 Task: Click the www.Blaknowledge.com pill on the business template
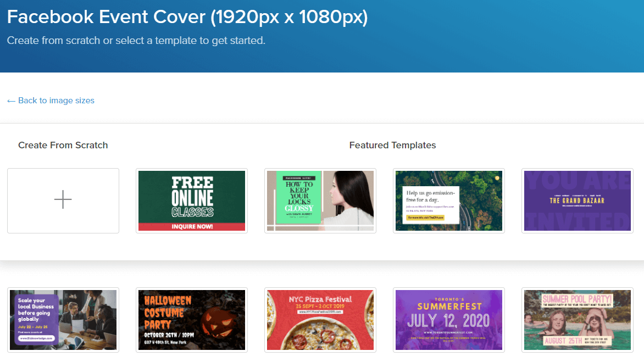click(36, 338)
